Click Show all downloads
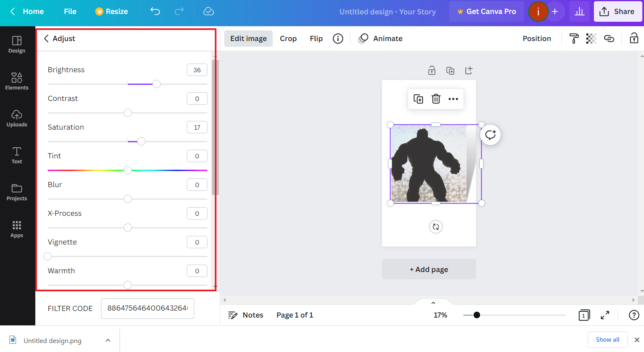This screenshot has width=644, height=352. tap(607, 340)
